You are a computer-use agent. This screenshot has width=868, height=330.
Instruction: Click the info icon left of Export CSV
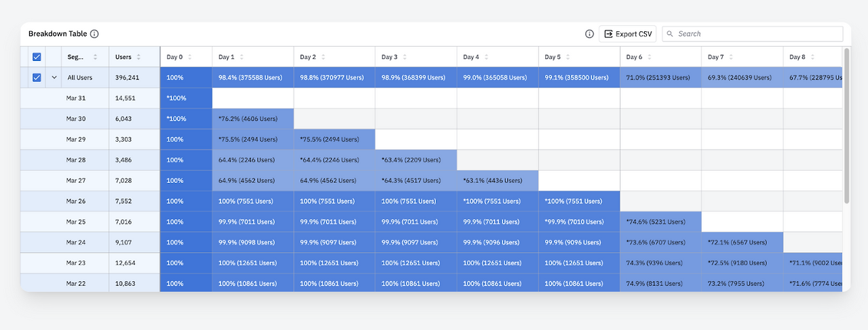[x=589, y=34]
